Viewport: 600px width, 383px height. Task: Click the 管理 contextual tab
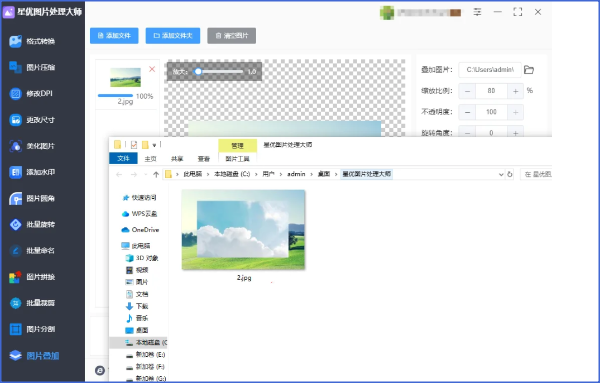pos(237,146)
